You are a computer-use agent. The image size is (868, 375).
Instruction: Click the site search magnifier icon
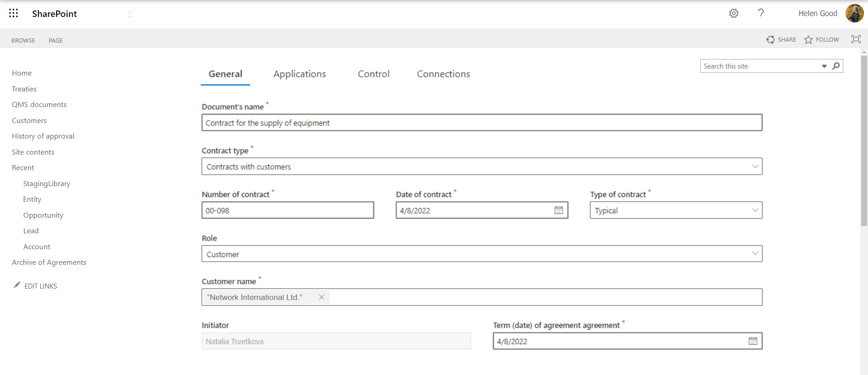(836, 66)
